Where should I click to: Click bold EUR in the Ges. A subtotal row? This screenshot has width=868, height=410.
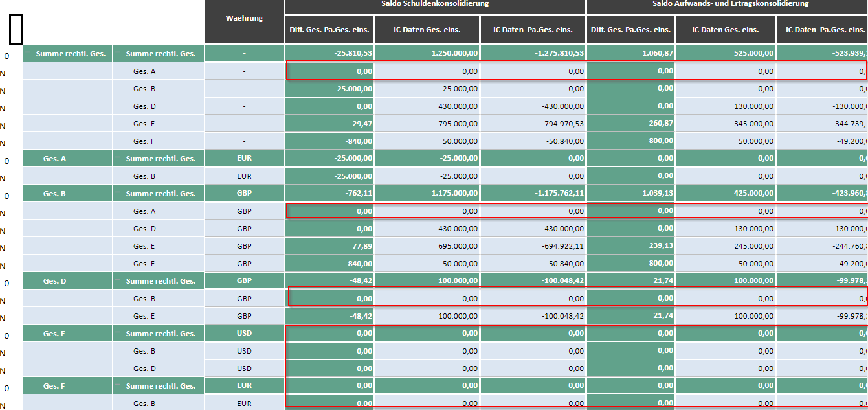(x=244, y=158)
